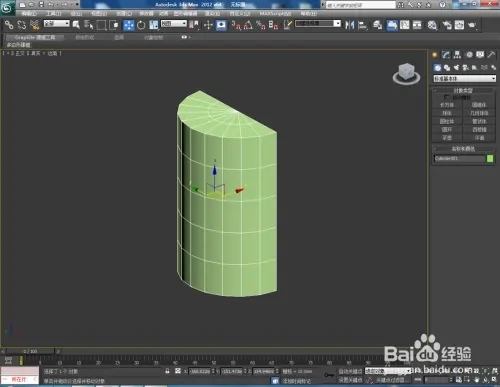Open the named selection sets dropdown
500x387 pixels.
(x=318, y=24)
